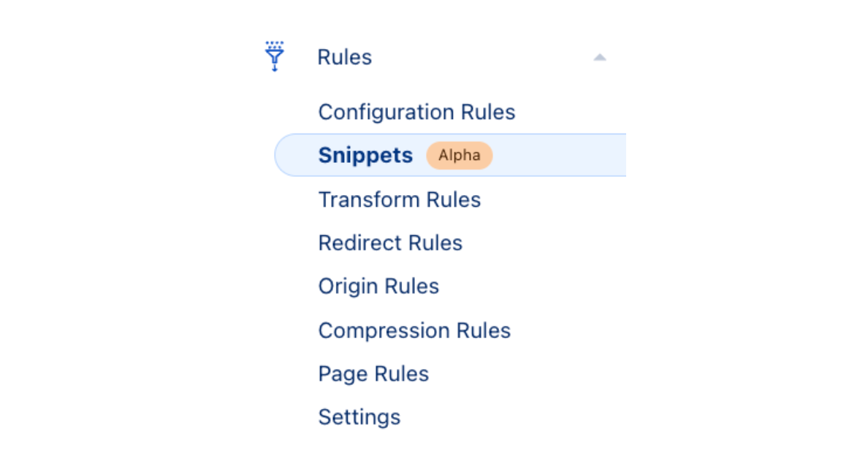Select the blue filter icon beside Rules
The width and height of the screenshot is (868, 466).
[x=275, y=56]
